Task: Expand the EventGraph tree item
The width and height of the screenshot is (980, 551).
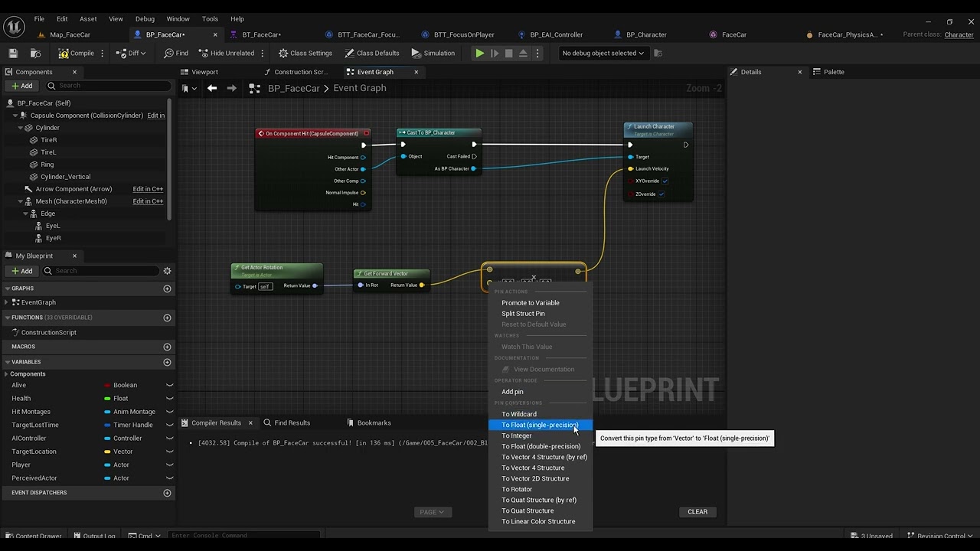Action: (7, 302)
